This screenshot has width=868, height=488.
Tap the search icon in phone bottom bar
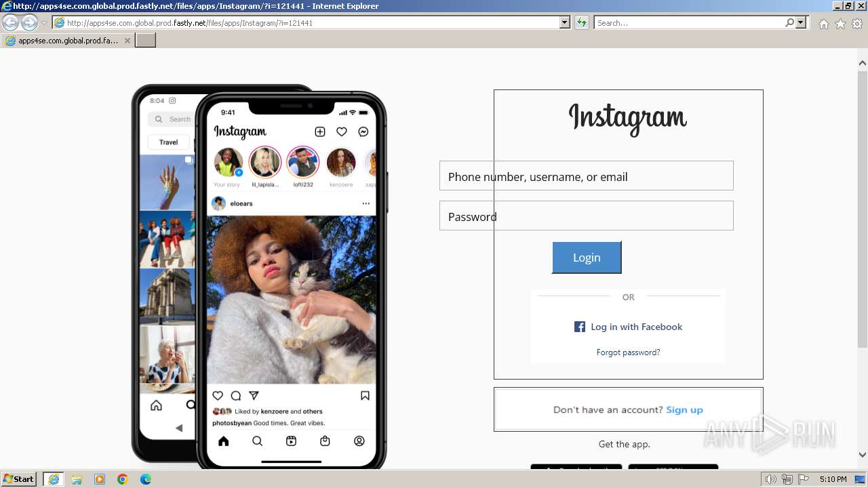click(257, 441)
